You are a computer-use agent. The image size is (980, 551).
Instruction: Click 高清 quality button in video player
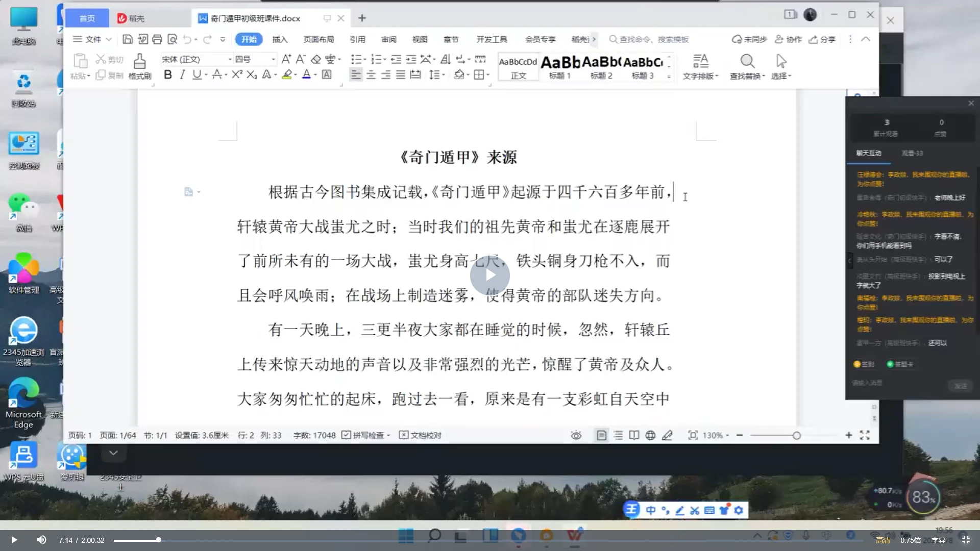[x=883, y=540]
